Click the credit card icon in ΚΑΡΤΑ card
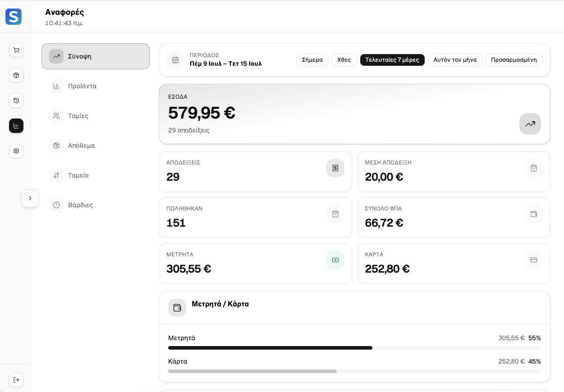The width and height of the screenshot is (564, 392). click(534, 260)
